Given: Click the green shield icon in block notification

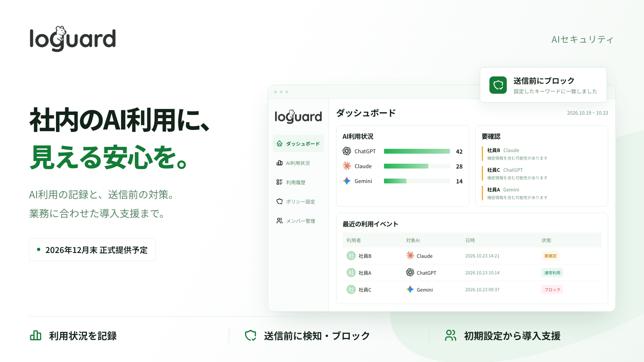Looking at the screenshot, I should click(498, 85).
